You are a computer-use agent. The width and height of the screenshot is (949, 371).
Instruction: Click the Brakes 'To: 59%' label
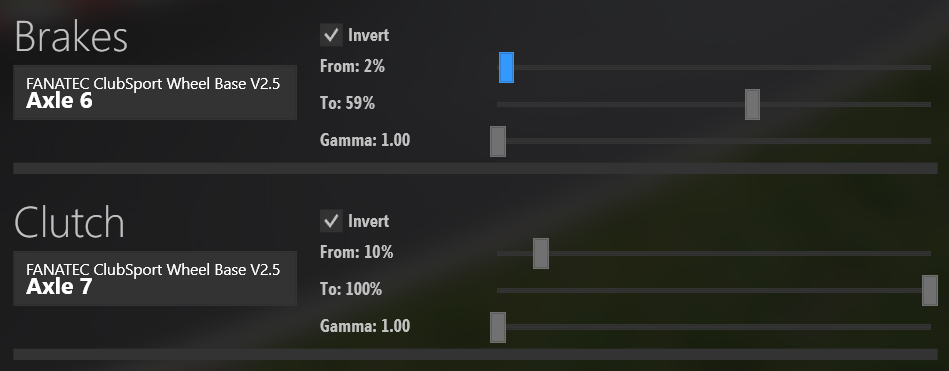347,103
